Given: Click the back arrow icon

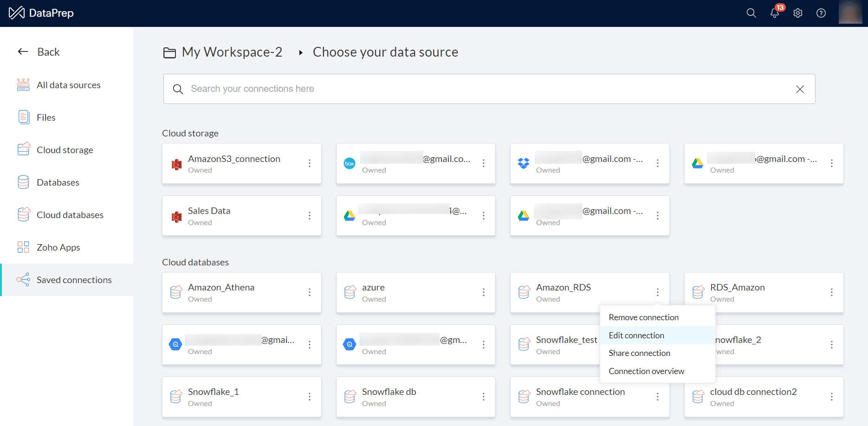Looking at the screenshot, I should click(x=23, y=52).
